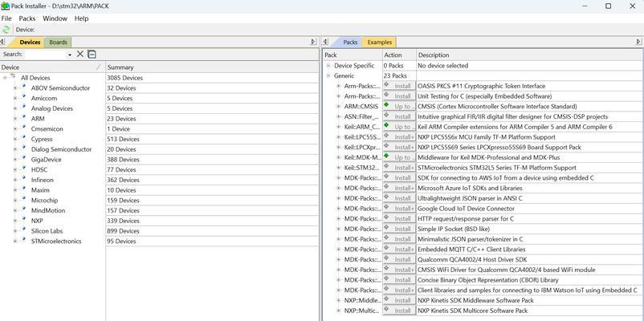The width and height of the screenshot is (644, 321).
Task: Select the Analog Devices vendor icon
Action: point(23,108)
